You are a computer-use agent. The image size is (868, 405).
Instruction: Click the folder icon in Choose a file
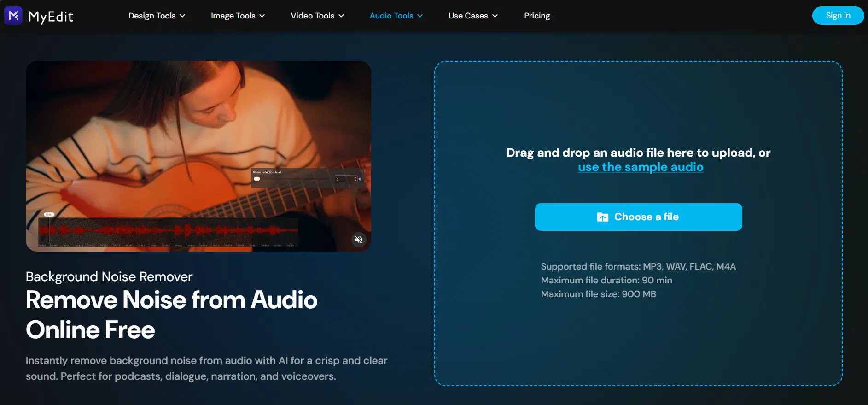click(x=602, y=217)
